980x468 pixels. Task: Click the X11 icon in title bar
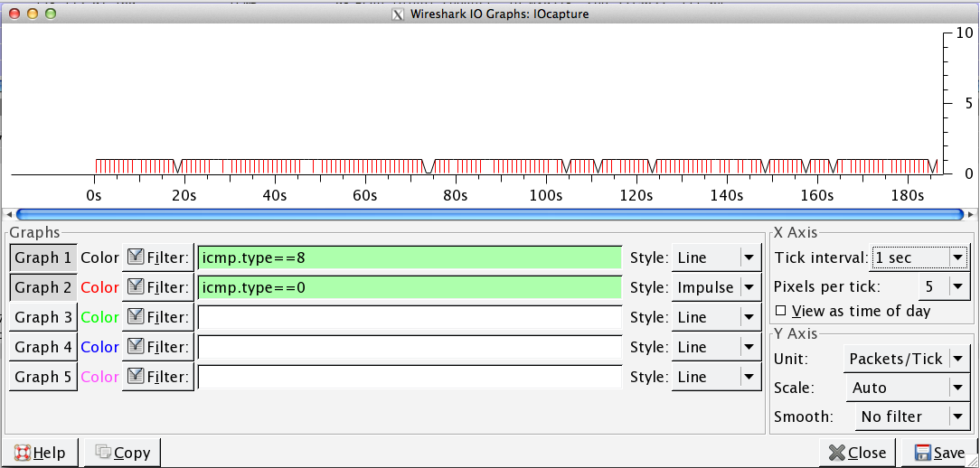[398, 14]
